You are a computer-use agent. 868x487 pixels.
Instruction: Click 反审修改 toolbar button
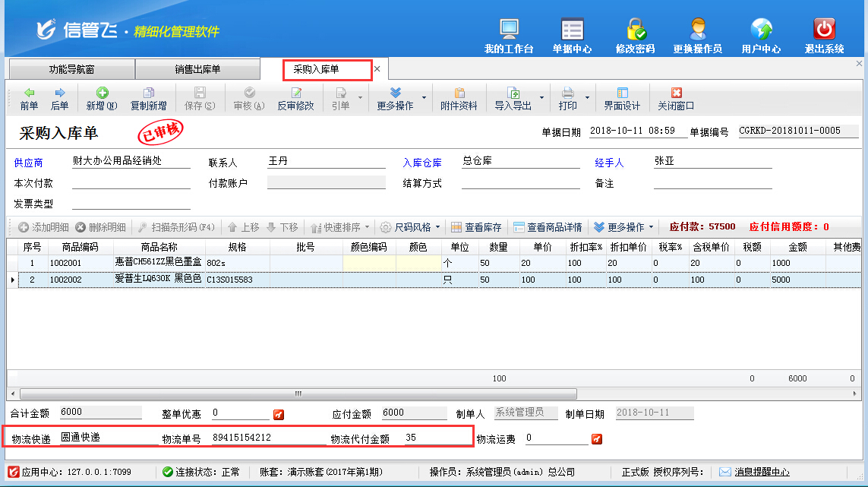coord(295,99)
